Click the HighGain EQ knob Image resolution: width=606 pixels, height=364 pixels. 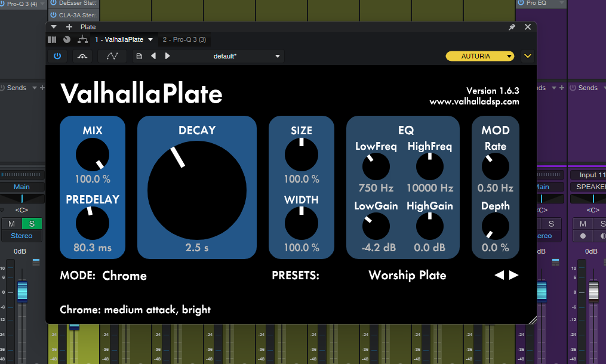point(430,226)
